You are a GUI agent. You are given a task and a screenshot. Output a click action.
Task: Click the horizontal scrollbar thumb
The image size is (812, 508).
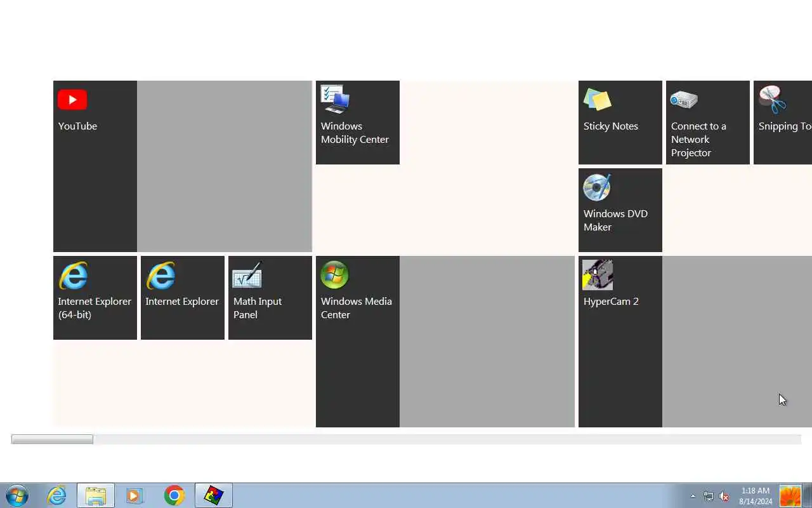pyautogui.click(x=52, y=439)
